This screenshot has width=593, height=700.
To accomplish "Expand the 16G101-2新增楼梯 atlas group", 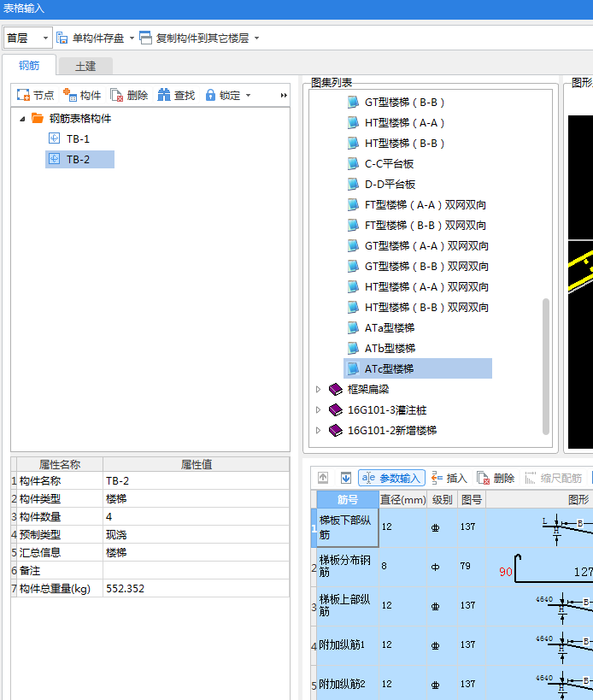I will click(x=318, y=431).
